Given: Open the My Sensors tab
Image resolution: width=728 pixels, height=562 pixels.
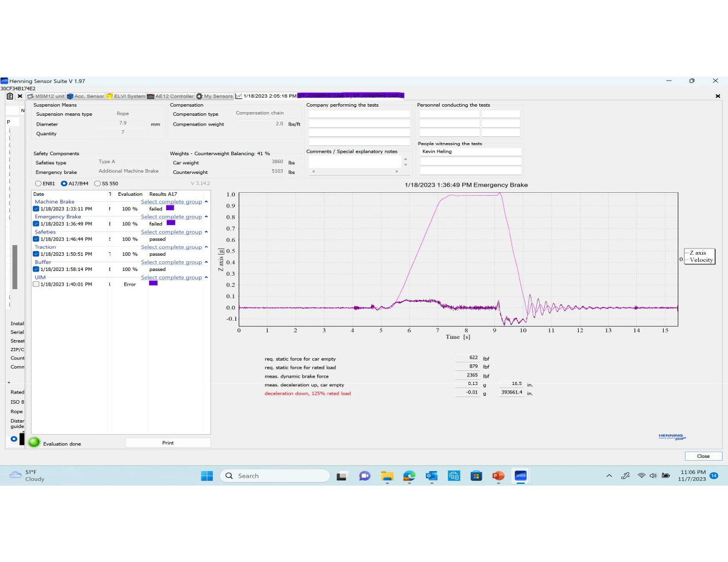Looking at the screenshot, I should coord(214,96).
